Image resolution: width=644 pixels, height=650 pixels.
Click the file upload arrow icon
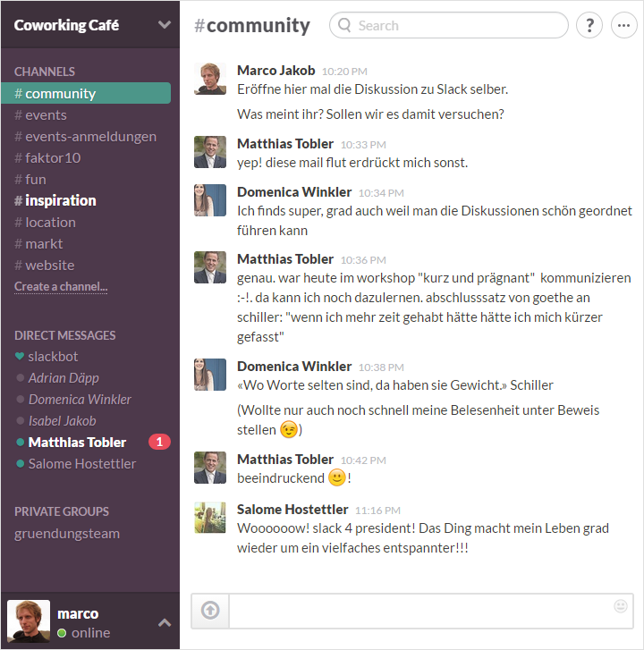pyautogui.click(x=210, y=610)
